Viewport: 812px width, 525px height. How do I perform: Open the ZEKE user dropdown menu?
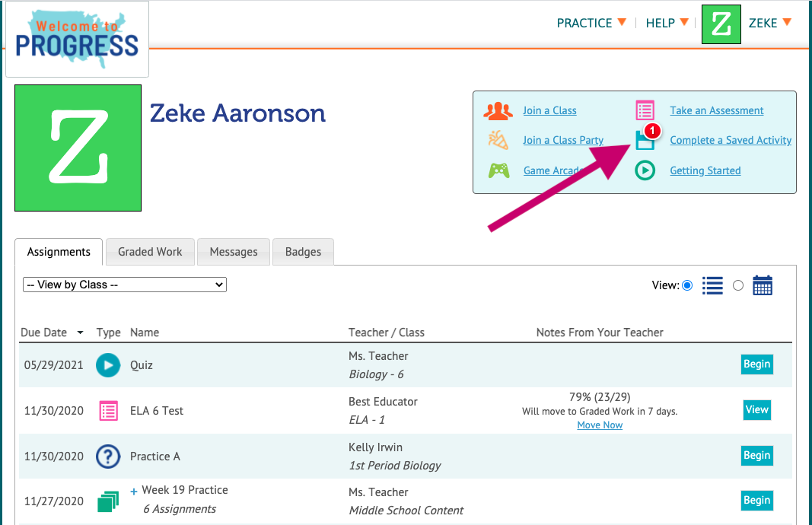click(769, 23)
